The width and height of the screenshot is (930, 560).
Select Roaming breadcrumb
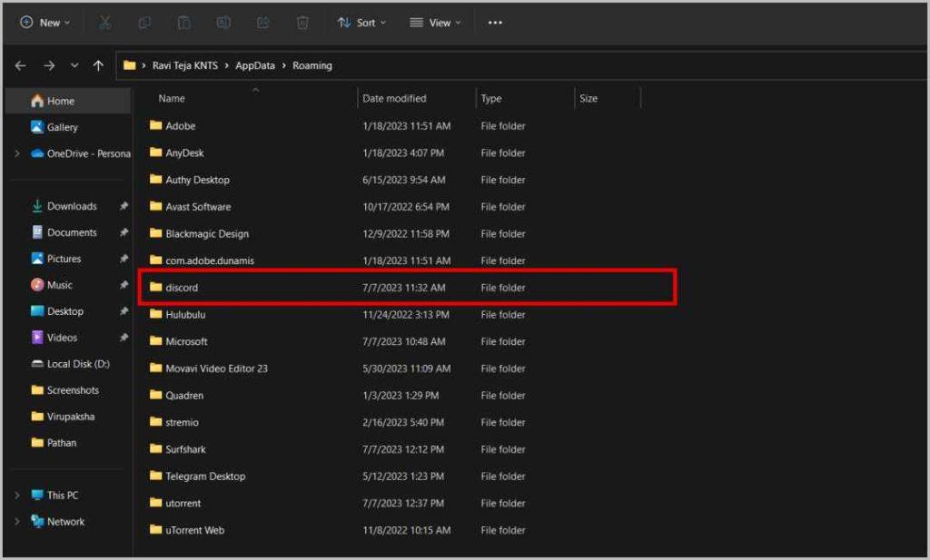pyautogui.click(x=312, y=65)
